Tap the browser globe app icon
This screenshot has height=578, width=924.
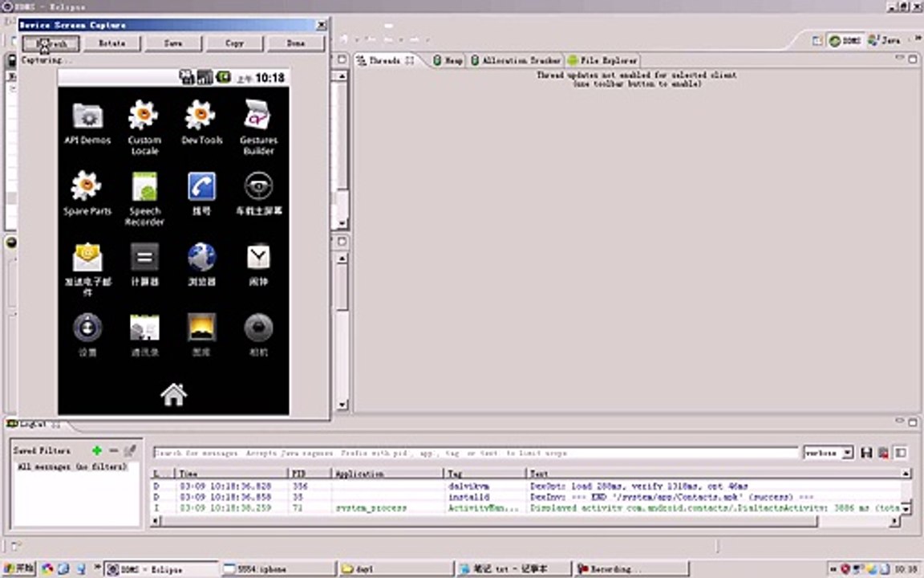(x=201, y=257)
